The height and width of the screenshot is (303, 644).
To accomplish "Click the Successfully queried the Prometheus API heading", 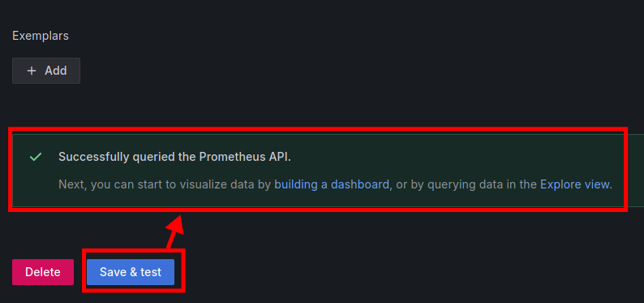I will point(174,157).
